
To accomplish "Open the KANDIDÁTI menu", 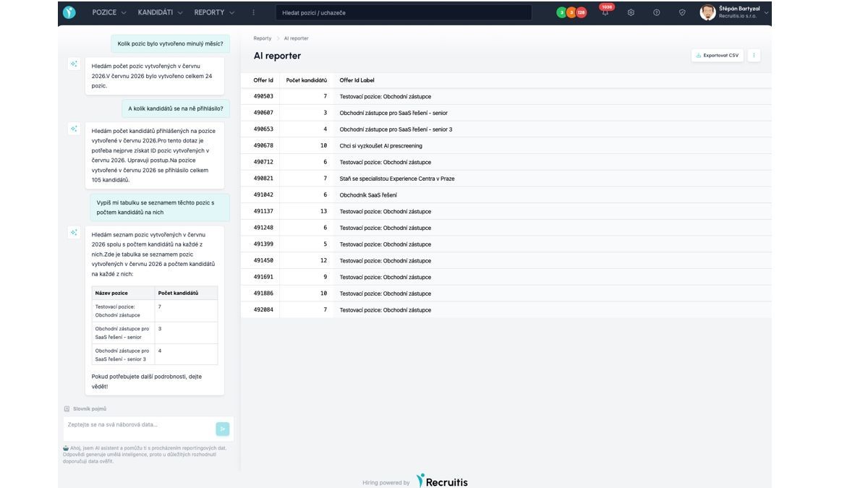I will [160, 12].
